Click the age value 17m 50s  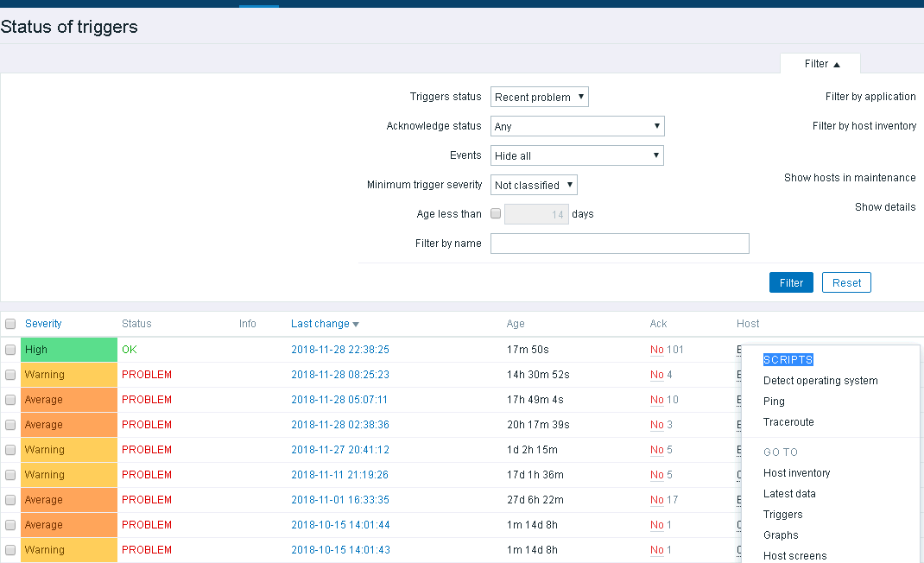pos(528,350)
